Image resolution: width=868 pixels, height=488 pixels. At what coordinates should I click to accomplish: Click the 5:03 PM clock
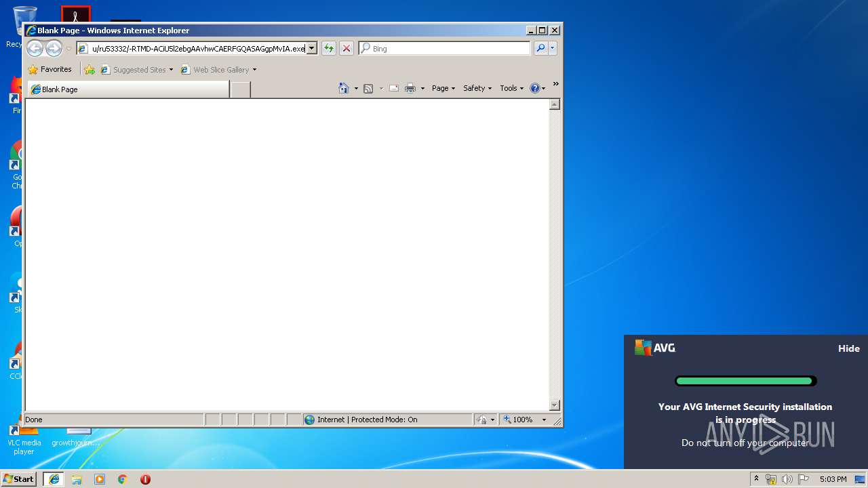(833, 479)
